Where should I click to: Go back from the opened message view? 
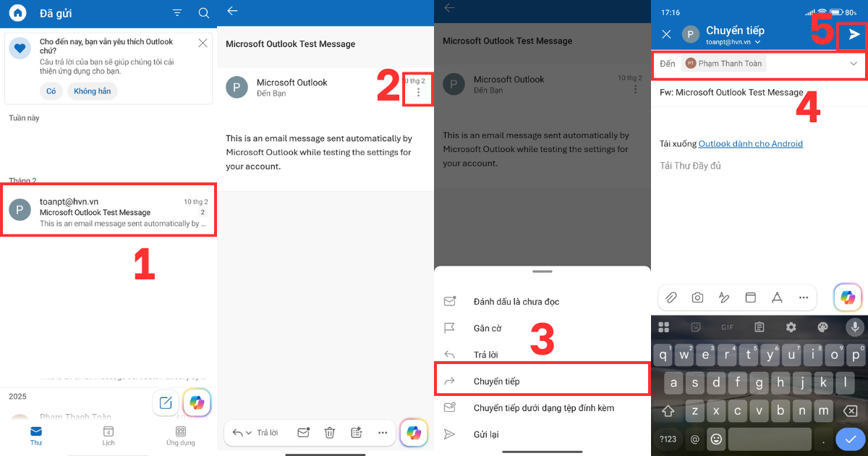coord(232,12)
